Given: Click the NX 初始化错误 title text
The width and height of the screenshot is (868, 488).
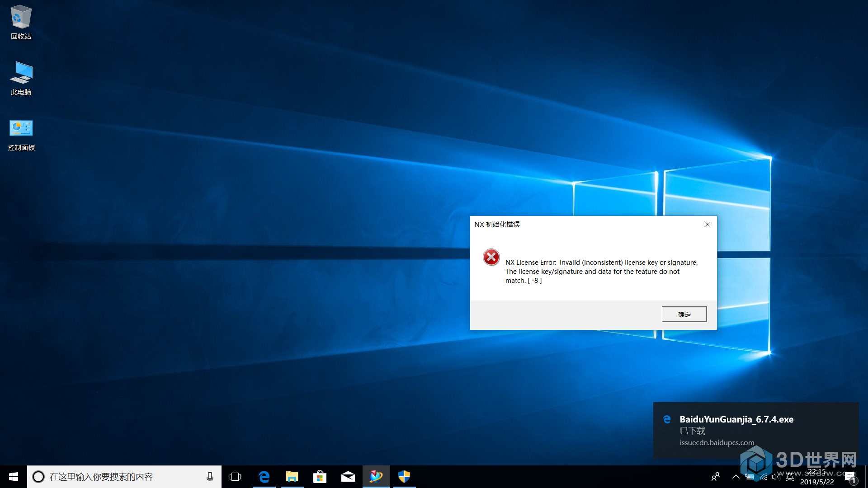Looking at the screenshot, I should [497, 225].
